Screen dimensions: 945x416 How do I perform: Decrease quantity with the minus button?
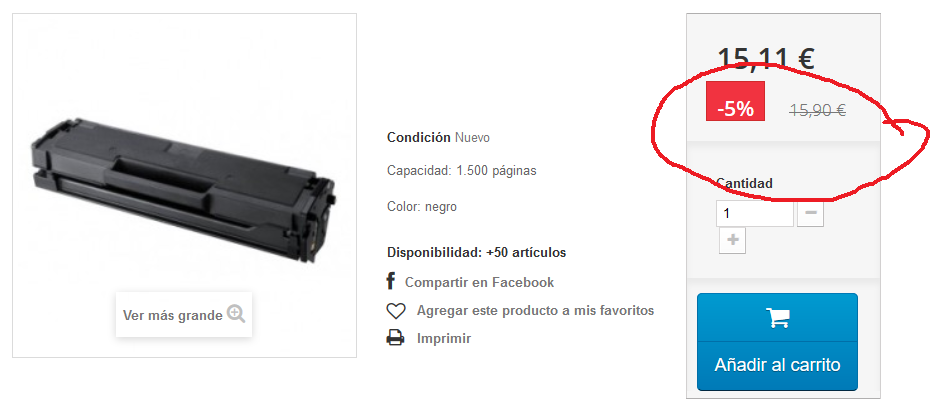tap(811, 213)
